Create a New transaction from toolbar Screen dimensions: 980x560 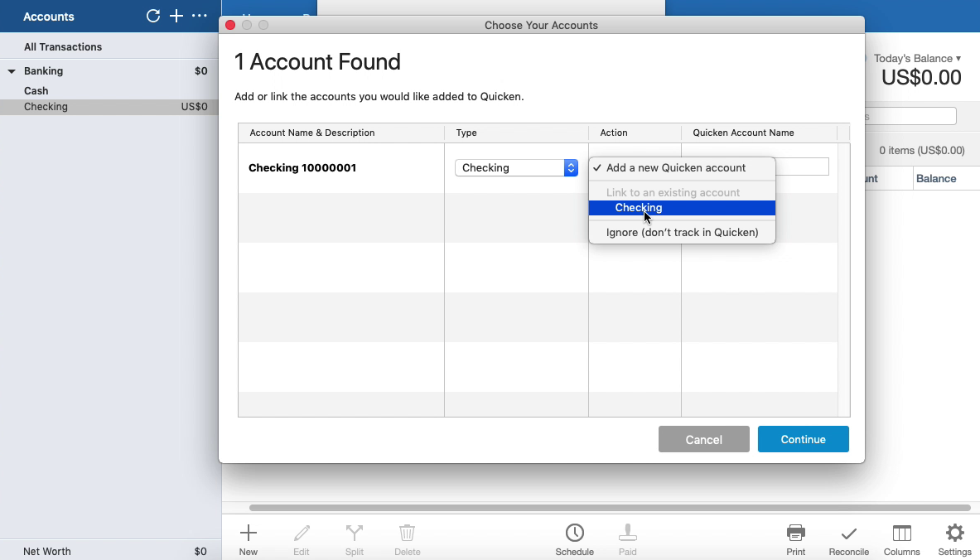(x=249, y=540)
